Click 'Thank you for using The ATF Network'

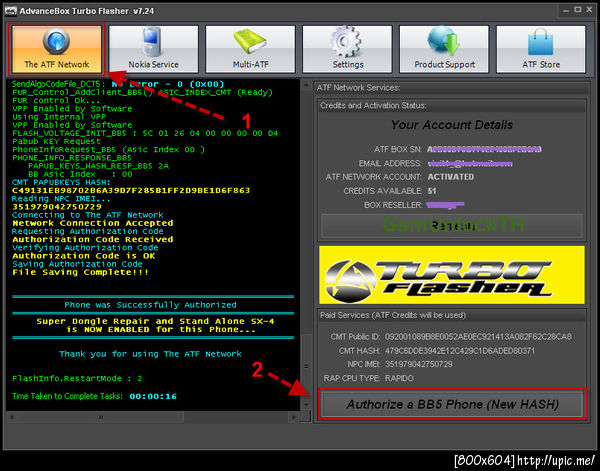150,354
